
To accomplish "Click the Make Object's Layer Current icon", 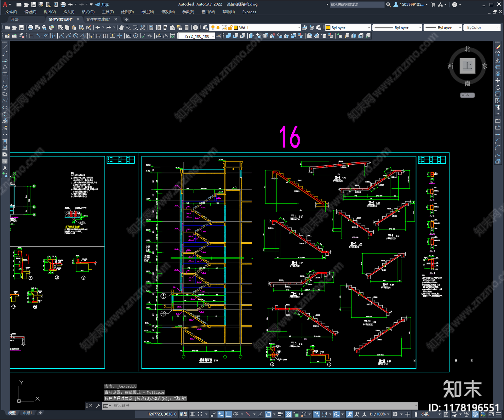I will [x=305, y=28].
